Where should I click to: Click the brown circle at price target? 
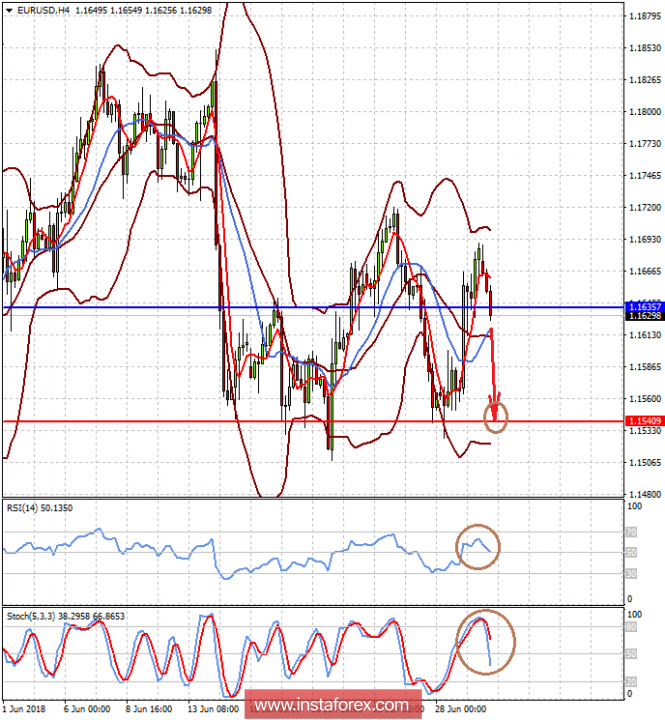pyautogui.click(x=495, y=416)
